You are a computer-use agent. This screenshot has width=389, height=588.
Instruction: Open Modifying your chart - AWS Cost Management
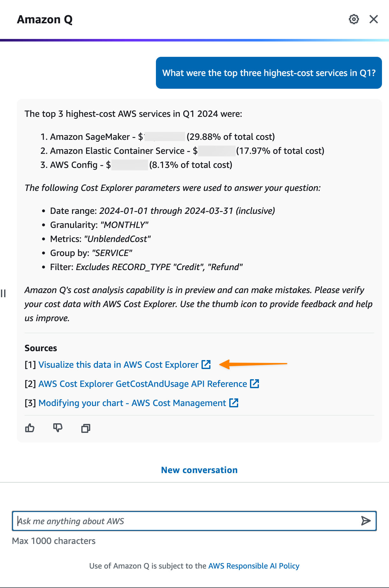coord(132,403)
